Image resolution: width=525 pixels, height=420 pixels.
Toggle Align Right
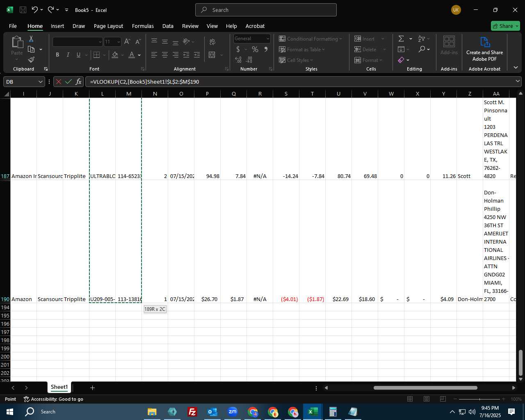point(176,55)
